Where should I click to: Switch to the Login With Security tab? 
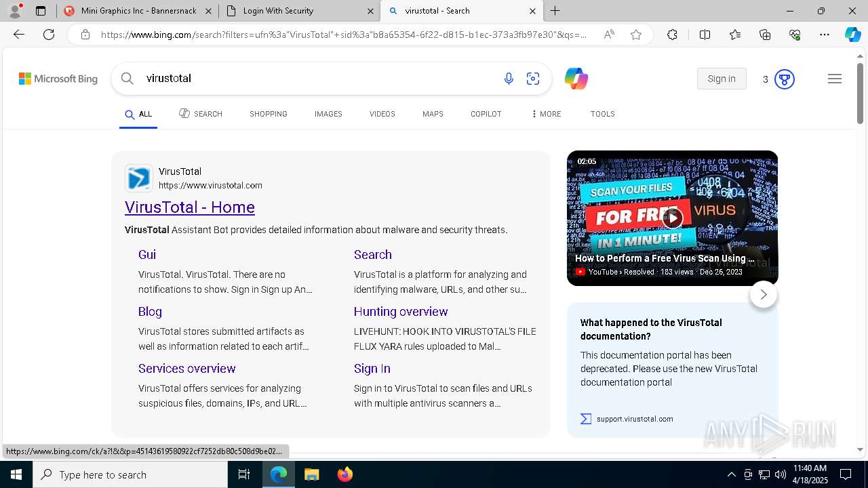click(x=300, y=11)
